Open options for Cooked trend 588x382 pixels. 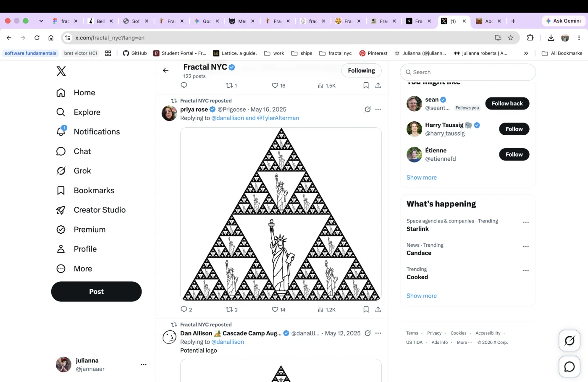[525, 271]
